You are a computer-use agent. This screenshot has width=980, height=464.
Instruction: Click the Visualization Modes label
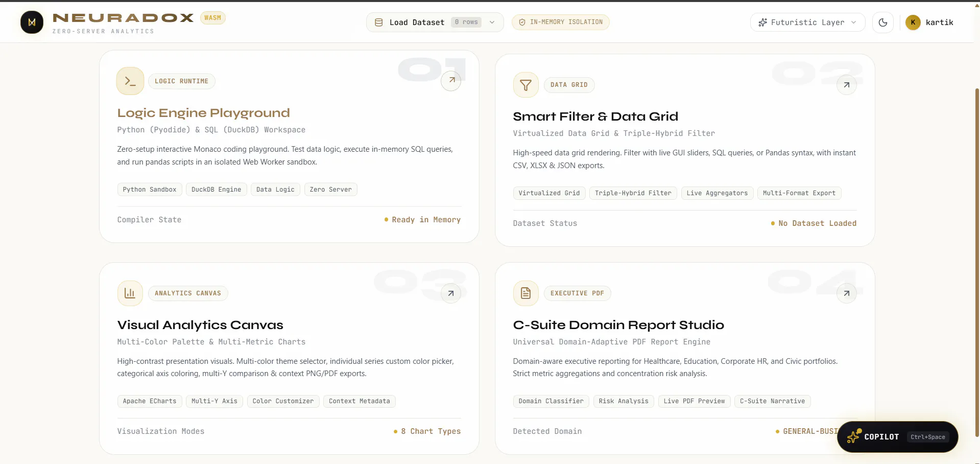pyautogui.click(x=161, y=431)
